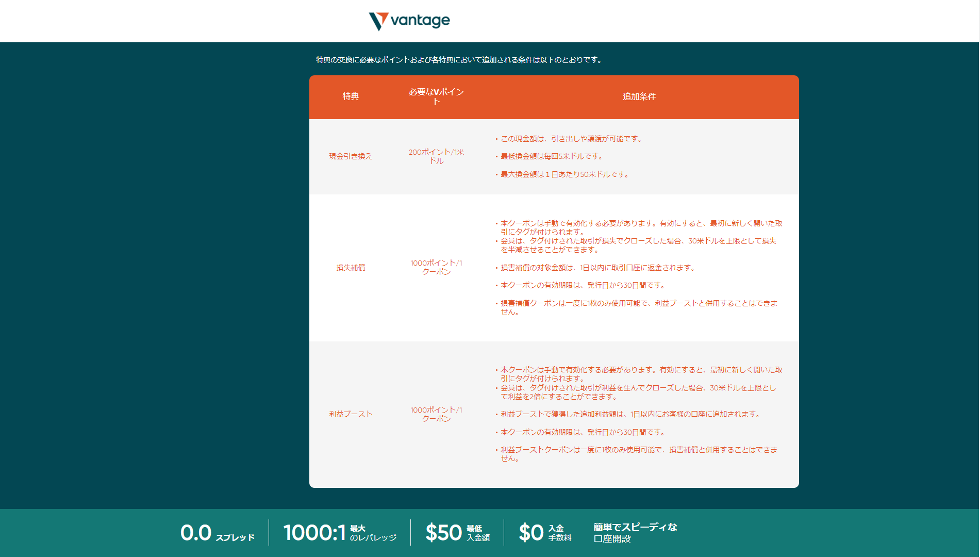Click the 現金引き換え row label
Viewport: 980px width, 557px height.
click(x=351, y=156)
